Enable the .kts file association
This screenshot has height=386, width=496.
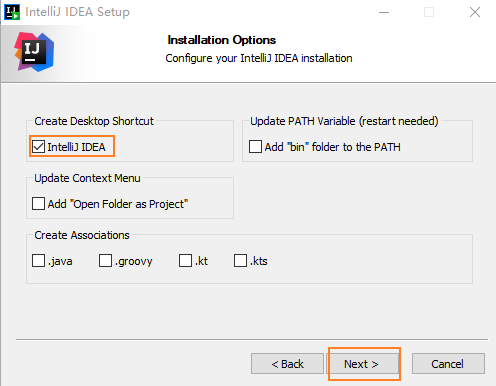[240, 261]
